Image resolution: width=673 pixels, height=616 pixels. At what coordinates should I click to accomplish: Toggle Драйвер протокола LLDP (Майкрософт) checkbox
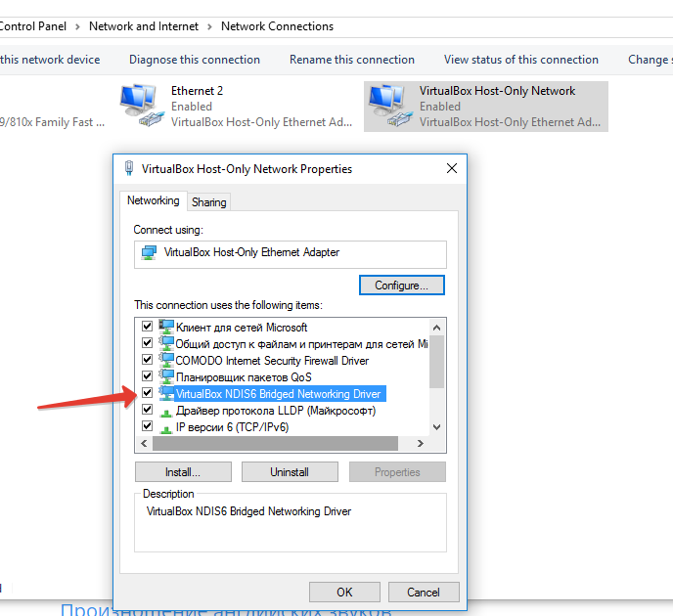point(147,410)
